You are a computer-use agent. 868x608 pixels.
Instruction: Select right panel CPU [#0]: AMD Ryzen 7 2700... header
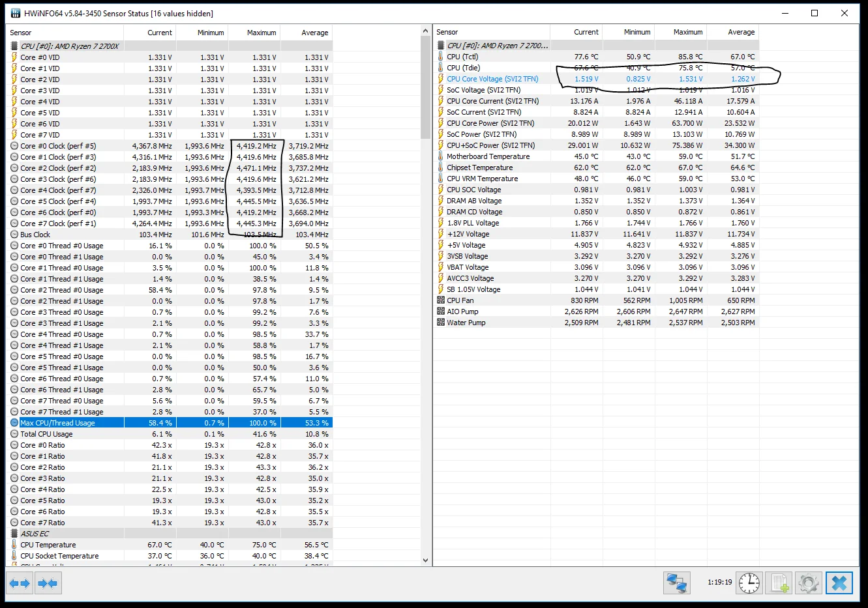596,46
